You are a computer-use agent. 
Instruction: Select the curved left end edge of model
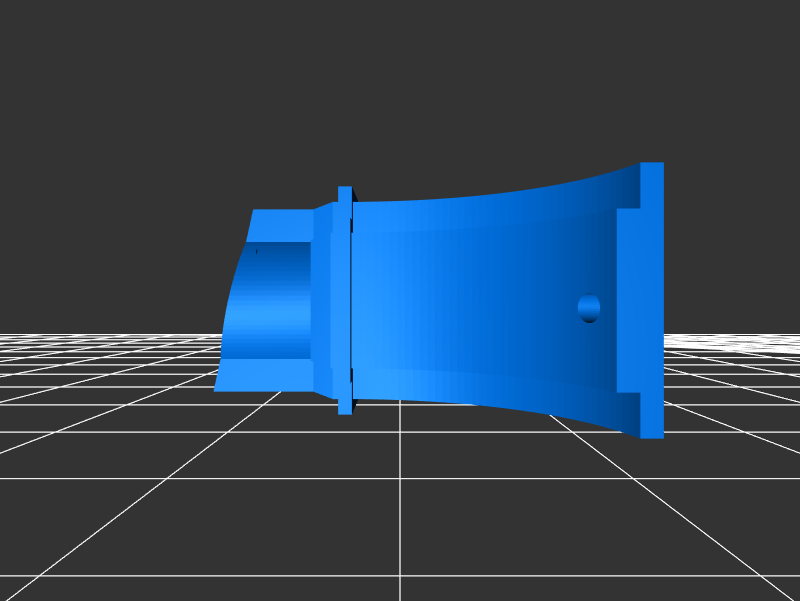coord(226,330)
